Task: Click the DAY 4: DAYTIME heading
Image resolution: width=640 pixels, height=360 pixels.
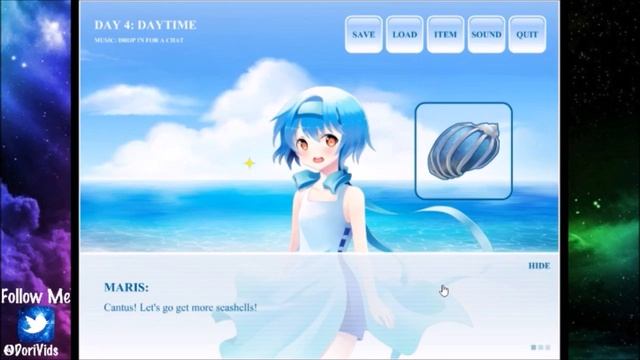Action: [145, 25]
